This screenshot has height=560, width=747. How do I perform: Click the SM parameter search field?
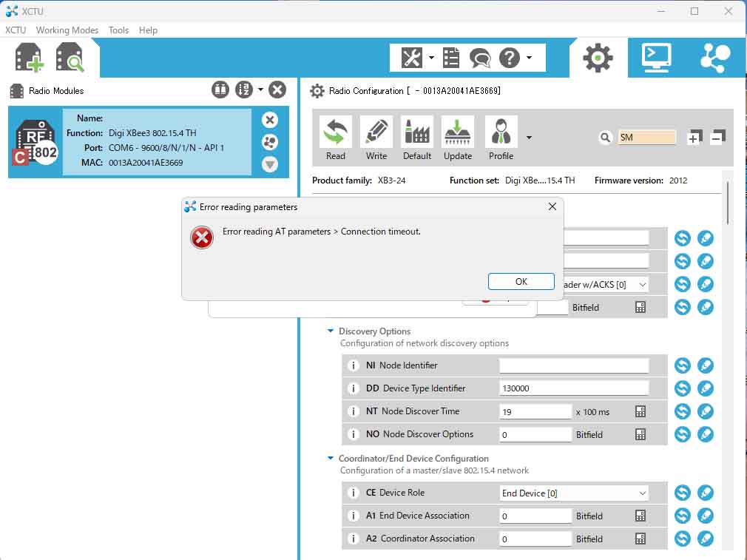[646, 138]
